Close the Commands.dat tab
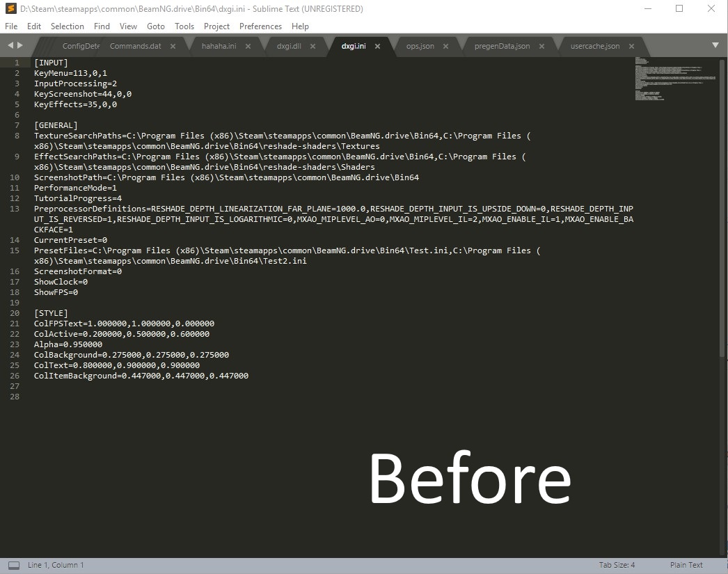 pos(173,46)
